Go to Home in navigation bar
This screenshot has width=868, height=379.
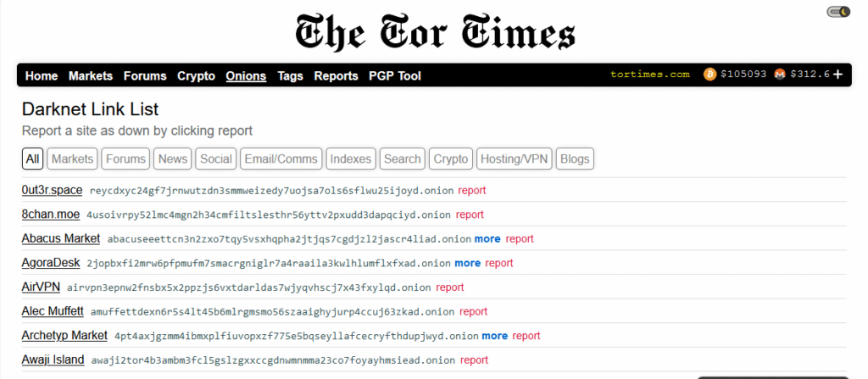tap(42, 76)
